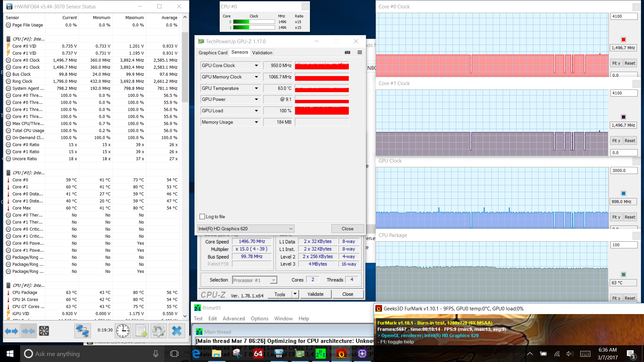Viewport: 644px width, 362px height.
Task: Click the Core #0 Clock maximum value field
Action: click(623, 16)
